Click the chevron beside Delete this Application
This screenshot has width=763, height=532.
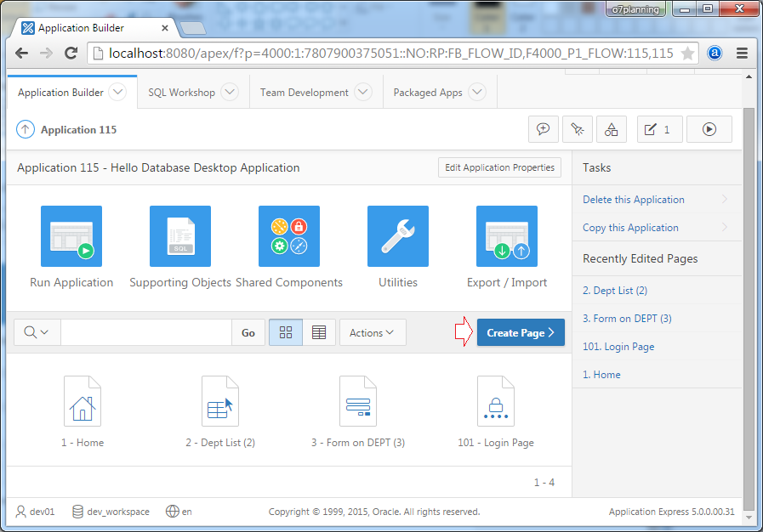[x=725, y=199]
